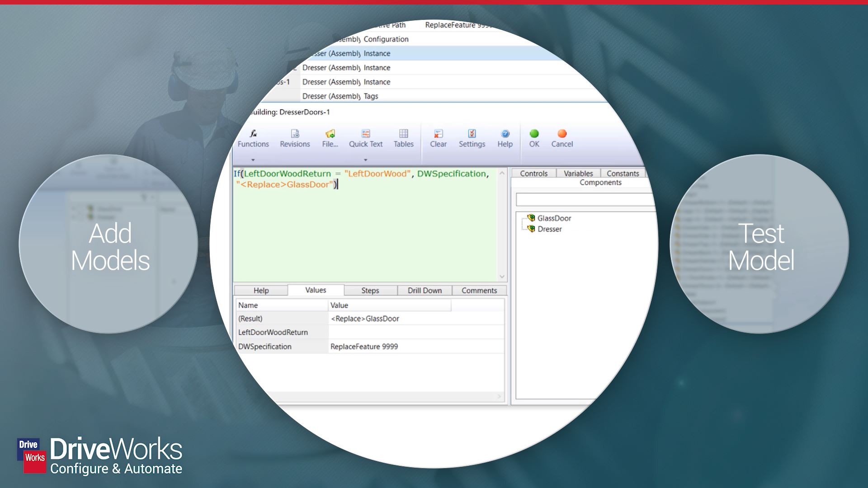Image resolution: width=868 pixels, height=488 pixels.
Task: Open the Tables tool
Action: (403, 138)
